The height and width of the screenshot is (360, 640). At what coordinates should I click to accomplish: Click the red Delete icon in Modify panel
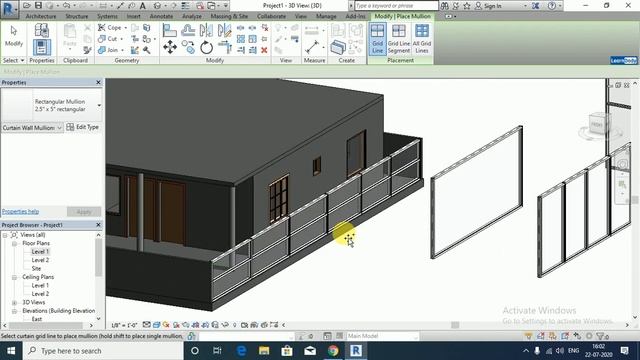click(x=264, y=50)
